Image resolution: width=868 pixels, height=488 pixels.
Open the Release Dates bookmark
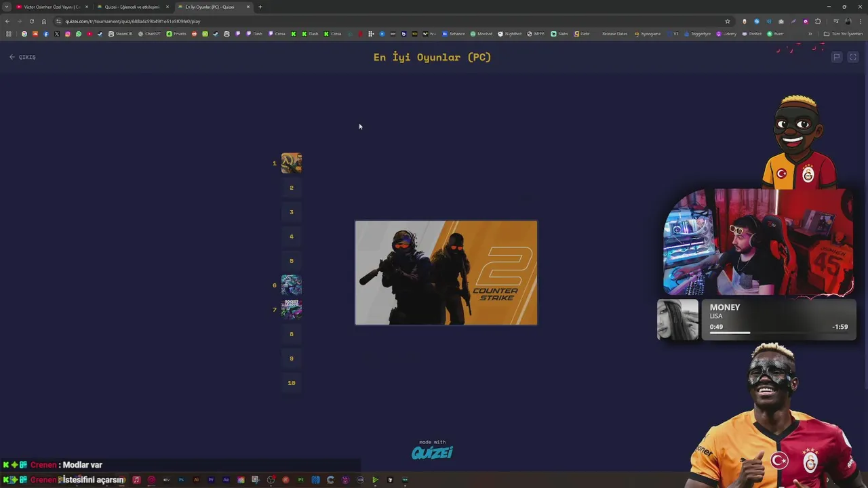(x=614, y=34)
